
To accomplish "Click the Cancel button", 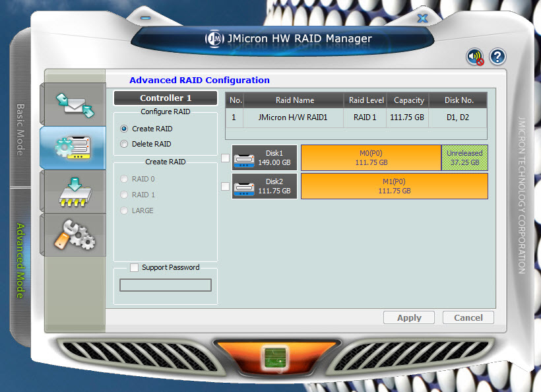I will click(468, 317).
